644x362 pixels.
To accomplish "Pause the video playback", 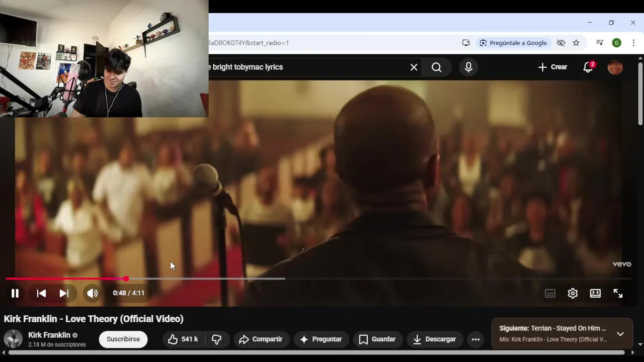I will pos(15,293).
